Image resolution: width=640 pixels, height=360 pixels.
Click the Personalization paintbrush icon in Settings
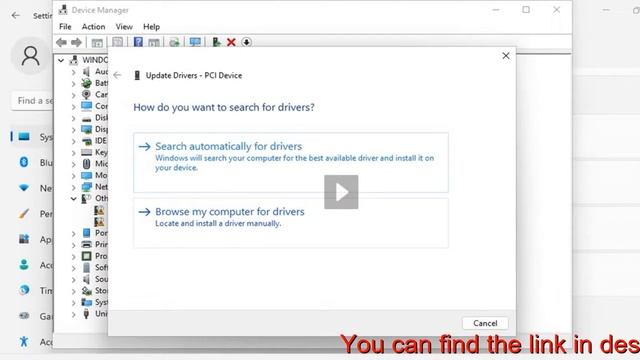click(24, 213)
